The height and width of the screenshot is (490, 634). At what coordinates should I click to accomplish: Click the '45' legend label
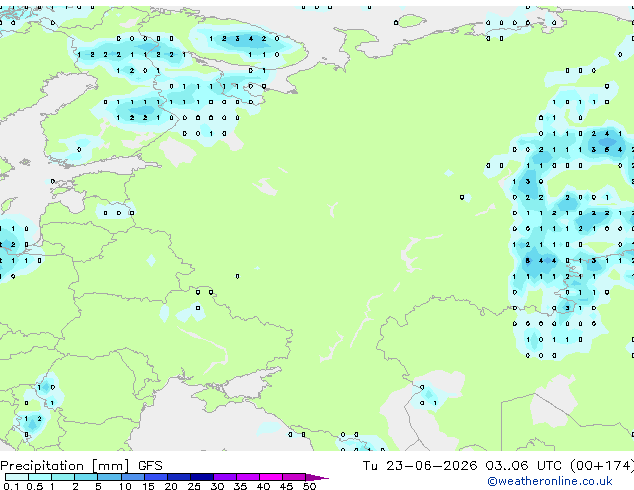(286, 486)
